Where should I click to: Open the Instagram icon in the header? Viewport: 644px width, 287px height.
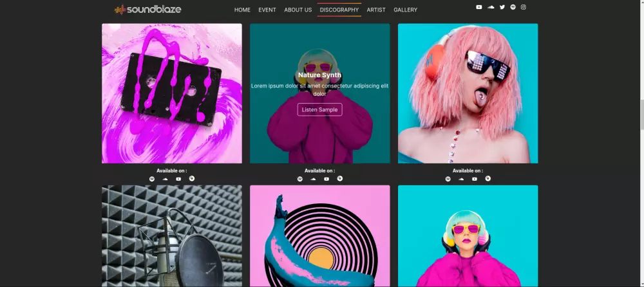523,7
